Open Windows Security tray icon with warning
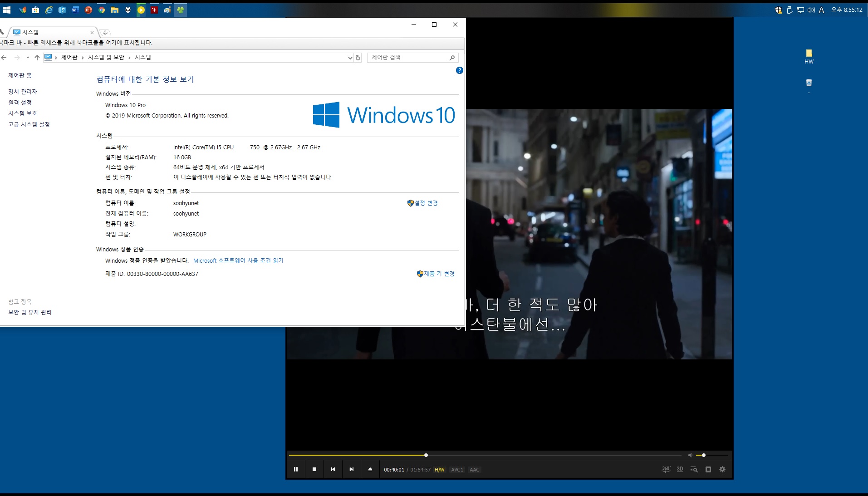The height and width of the screenshot is (496, 868). [x=779, y=10]
